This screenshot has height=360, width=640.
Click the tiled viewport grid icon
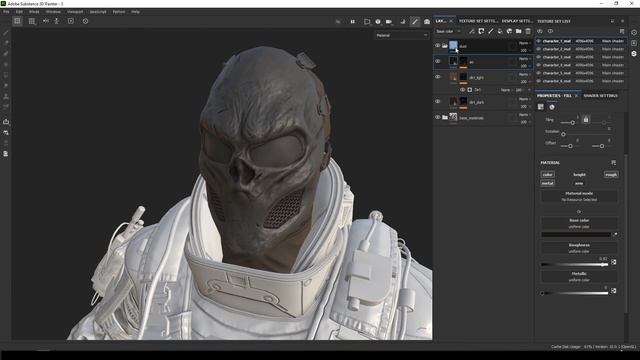tap(32, 21)
